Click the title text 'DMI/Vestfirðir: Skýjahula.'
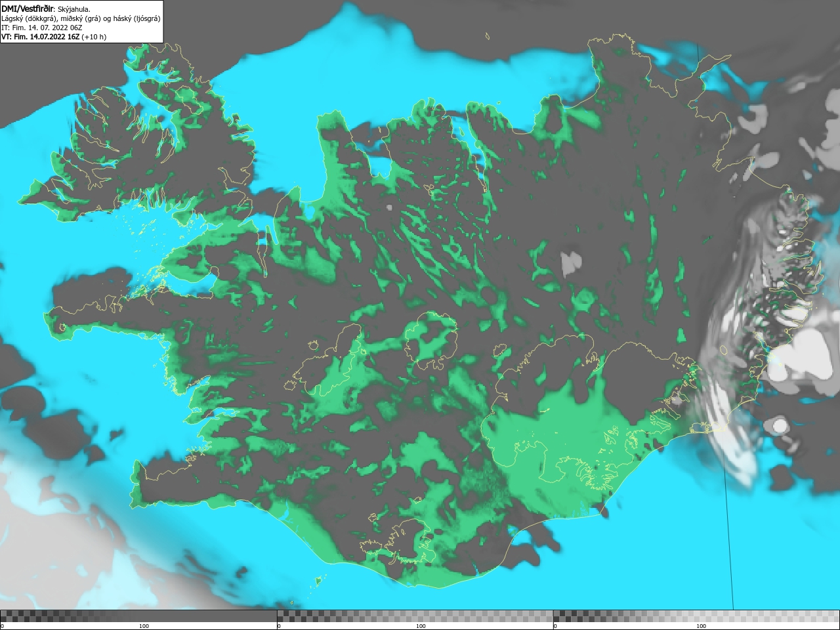840x630 pixels. point(46,9)
